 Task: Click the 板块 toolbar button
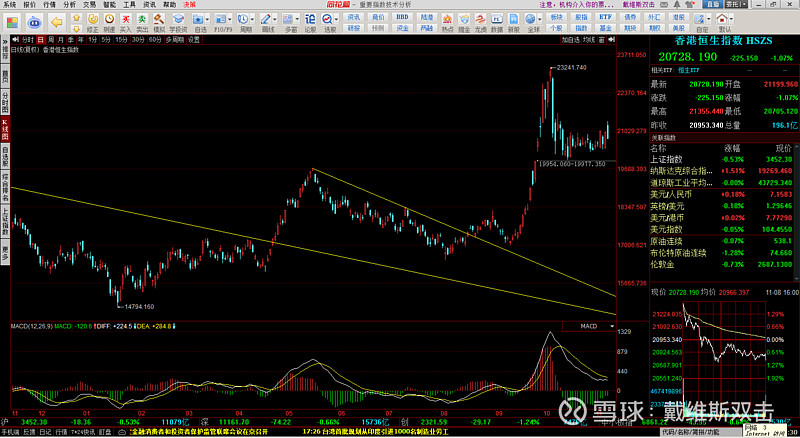point(556,17)
